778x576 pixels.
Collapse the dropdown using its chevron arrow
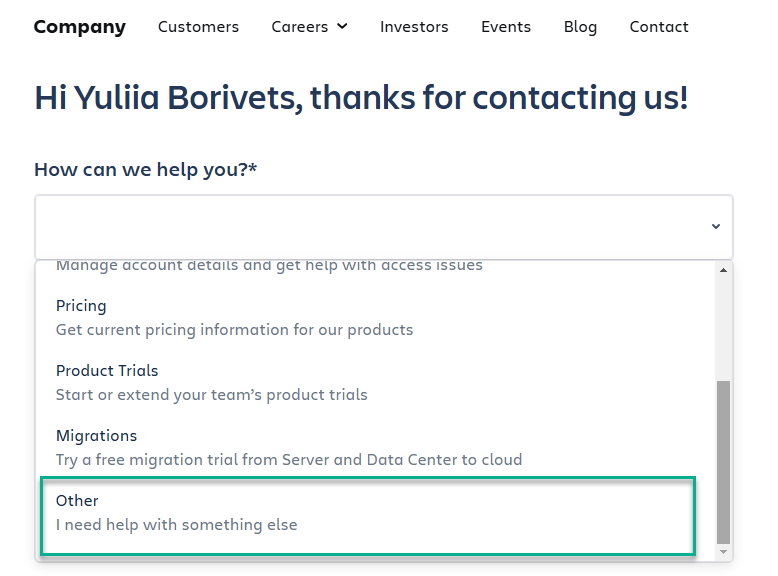(x=716, y=227)
